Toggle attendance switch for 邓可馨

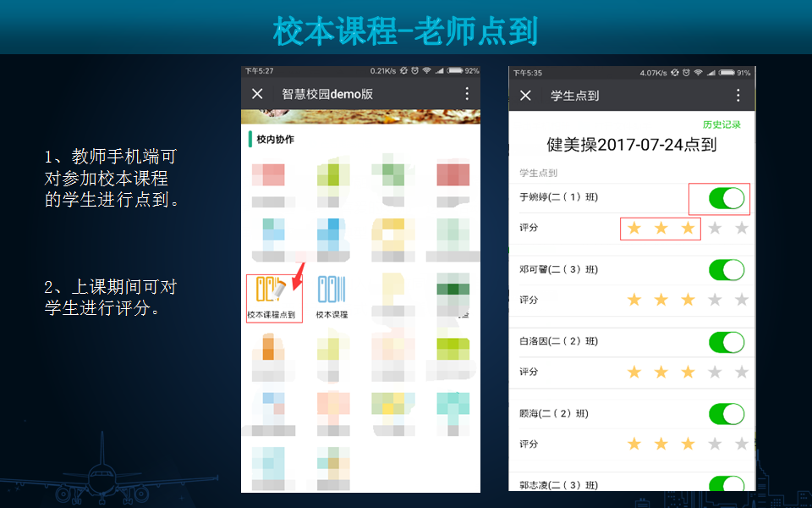coord(727,270)
